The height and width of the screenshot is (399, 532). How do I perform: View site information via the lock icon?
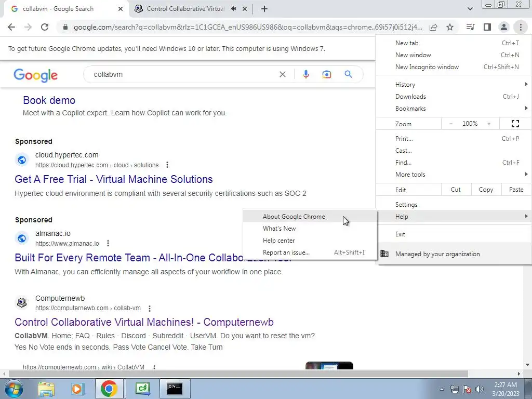(x=65, y=27)
